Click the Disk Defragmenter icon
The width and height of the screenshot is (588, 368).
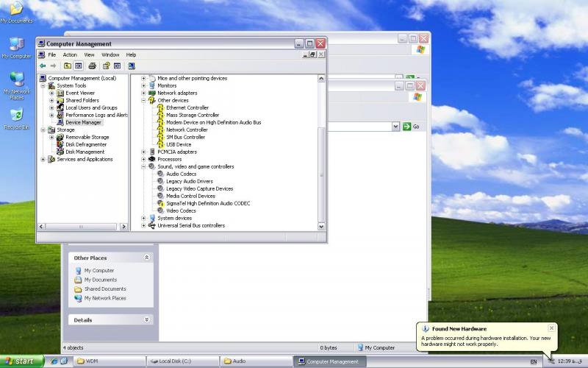point(60,144)
